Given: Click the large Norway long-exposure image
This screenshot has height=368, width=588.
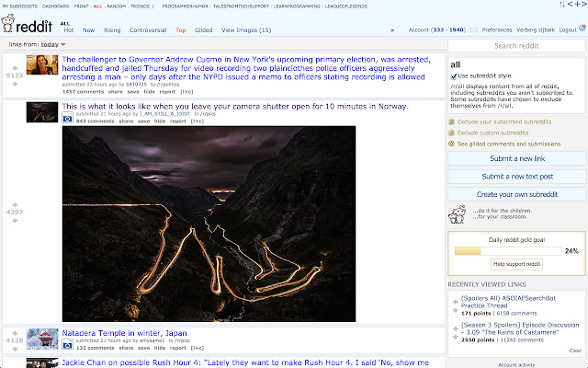Looking at the screenshot, I should [x=209, y=224].
